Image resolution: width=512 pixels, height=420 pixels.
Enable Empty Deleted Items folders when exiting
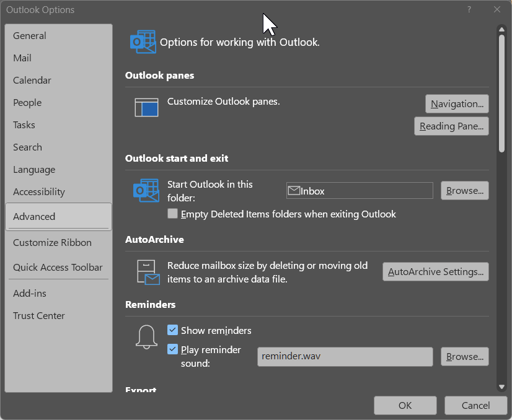tap(172, 214)
